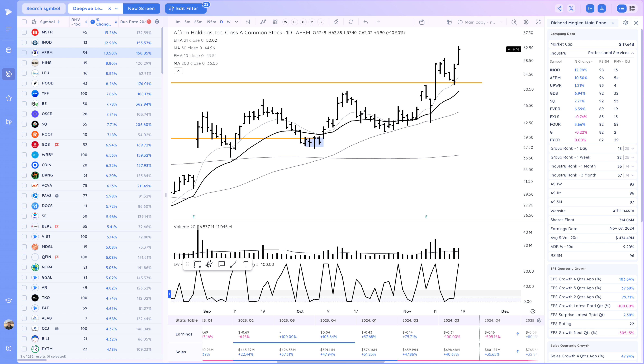The height and width of the screenshot is (364, 644).
Task: Open the education cap sidebar icon
Action: pyautogui.click(x=9, y=300)
